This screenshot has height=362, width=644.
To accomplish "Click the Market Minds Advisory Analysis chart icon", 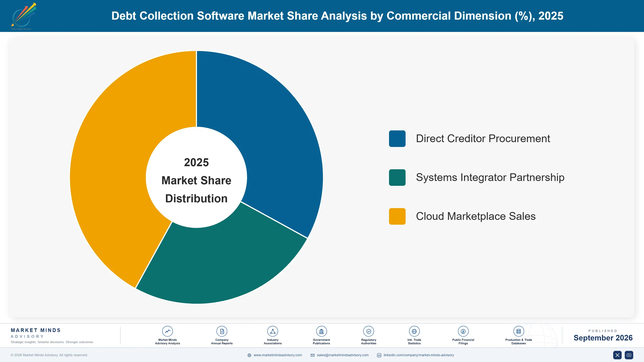I will point(168,331).
